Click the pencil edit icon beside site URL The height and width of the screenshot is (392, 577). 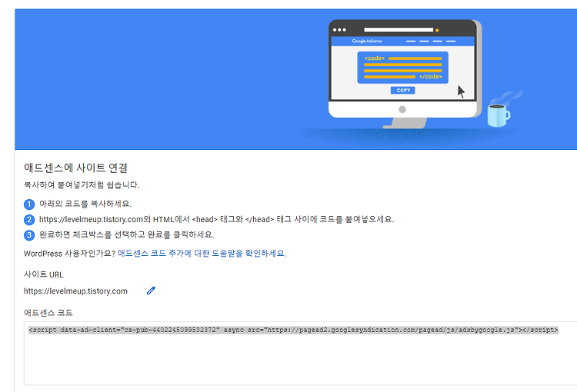coord(151,291)
